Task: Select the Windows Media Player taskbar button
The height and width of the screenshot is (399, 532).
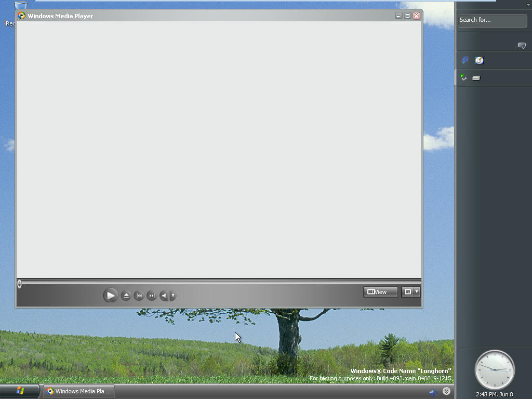Action: pos(79,391)
